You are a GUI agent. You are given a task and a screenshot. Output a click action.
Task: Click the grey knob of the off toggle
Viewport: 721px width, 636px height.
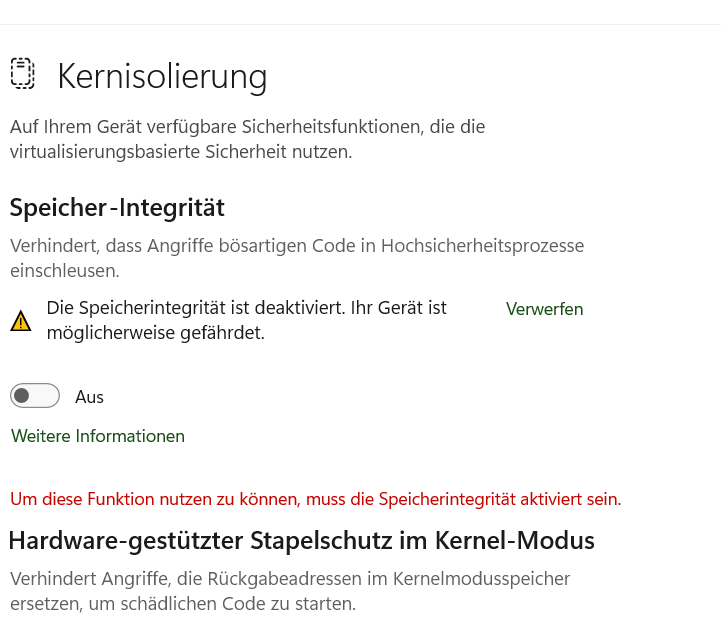pyautogui.click(x=22, y=395)
